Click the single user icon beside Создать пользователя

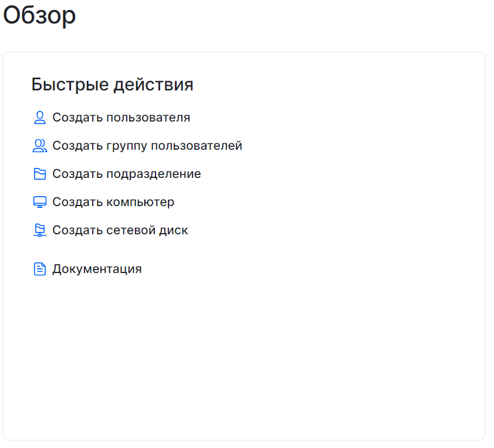click(x=39, y=117)
